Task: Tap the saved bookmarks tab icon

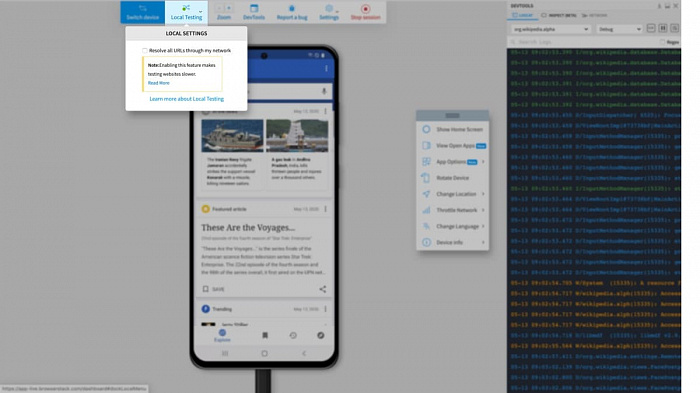Action: 265,335
